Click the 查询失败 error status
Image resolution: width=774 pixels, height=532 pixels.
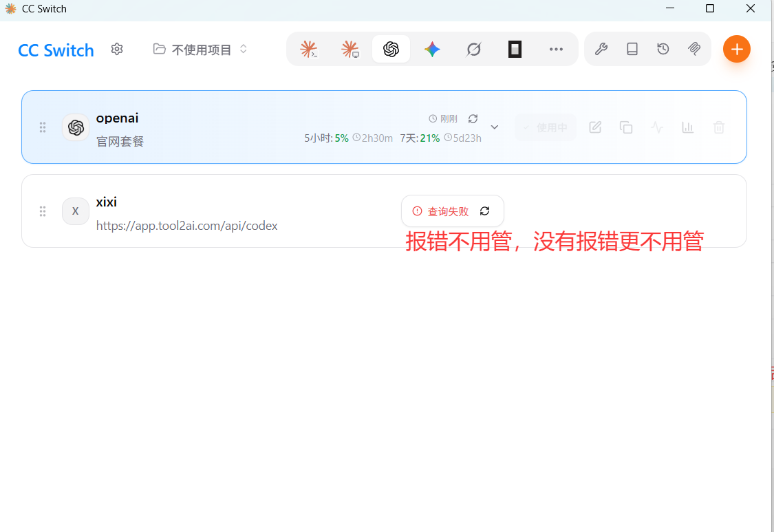coord(440,211)
